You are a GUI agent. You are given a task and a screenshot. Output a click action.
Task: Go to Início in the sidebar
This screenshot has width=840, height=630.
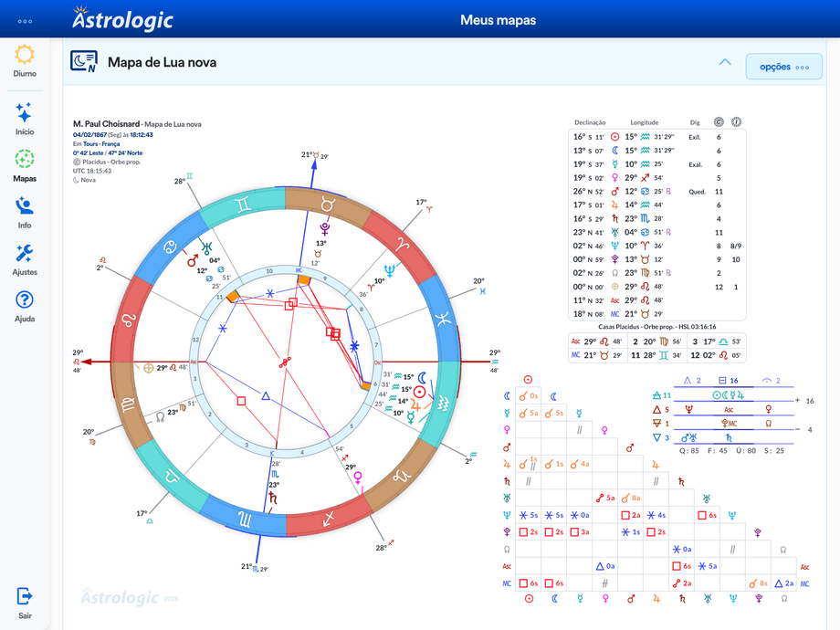point(25,119)
